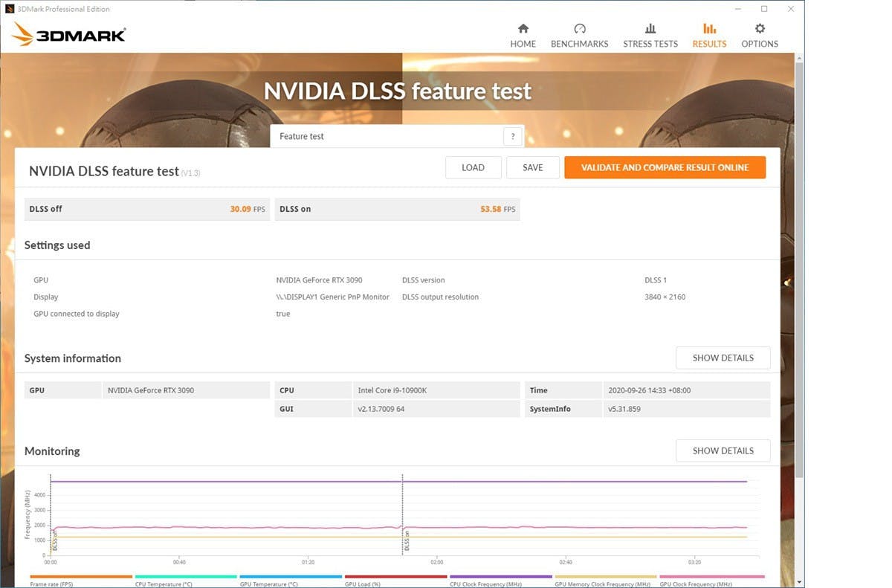Click the GPU Clock Frequency legend swatch

click(712, 576)
